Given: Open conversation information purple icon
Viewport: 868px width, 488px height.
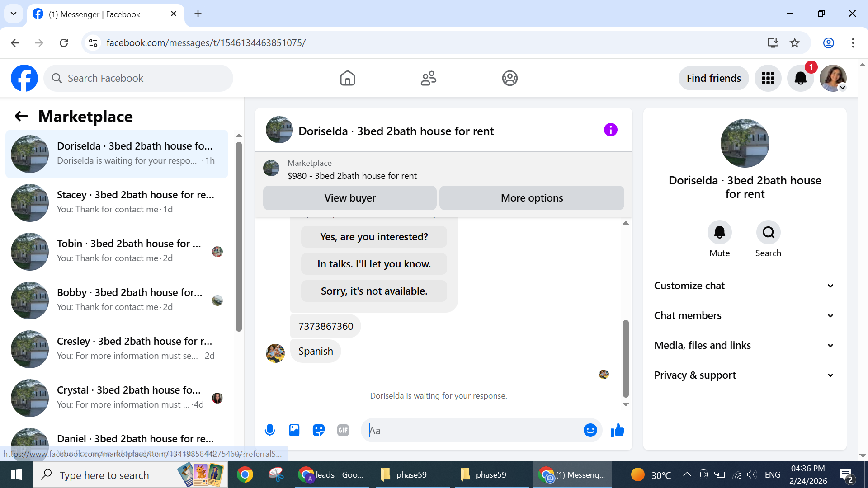Looking at the screenshot, I should click(610, 130).
